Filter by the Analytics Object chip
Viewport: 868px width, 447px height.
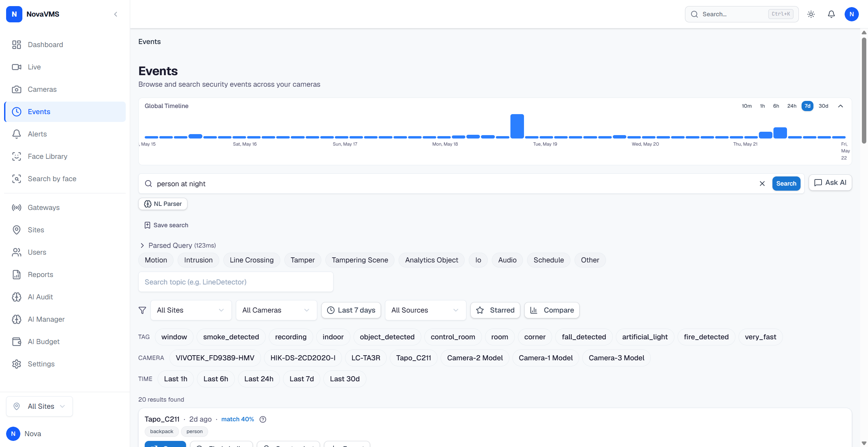pos(432,260)
